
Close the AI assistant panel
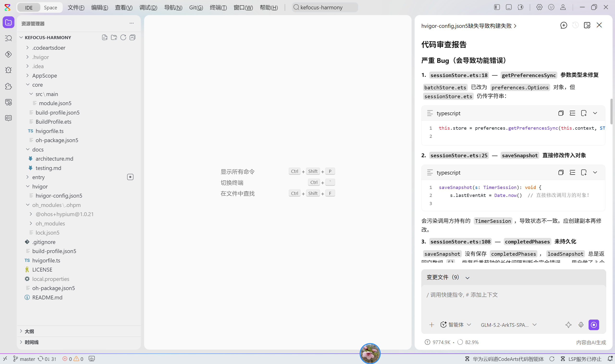pyautogui.click(x=599, y=25)
